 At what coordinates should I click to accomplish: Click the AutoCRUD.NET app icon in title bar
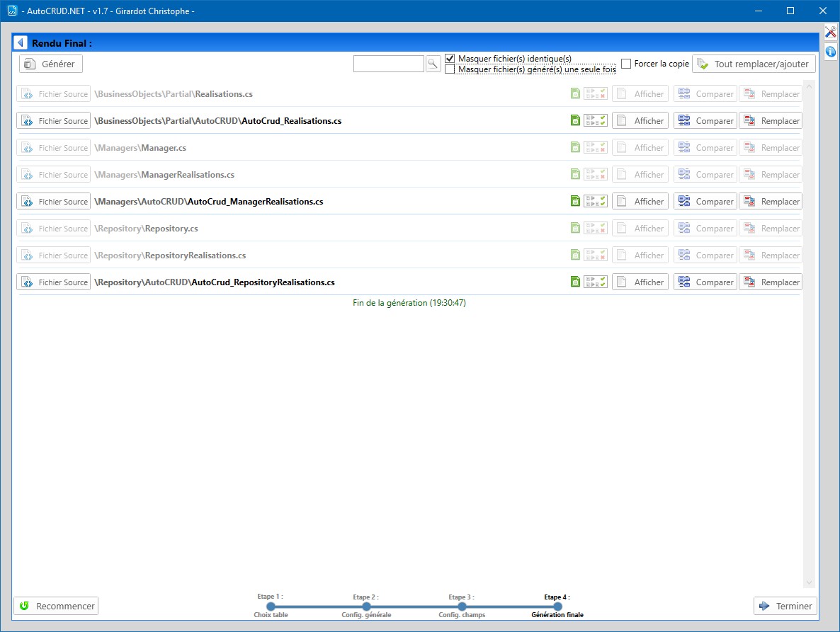[12, 11]
